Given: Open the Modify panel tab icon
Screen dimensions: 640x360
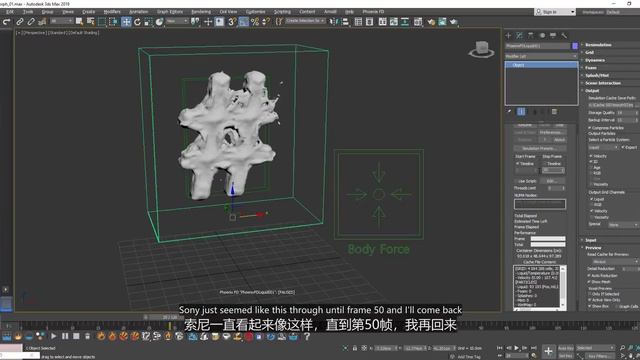Looking at the screenshot, I should pyautogui.click(x=519, y=36).
